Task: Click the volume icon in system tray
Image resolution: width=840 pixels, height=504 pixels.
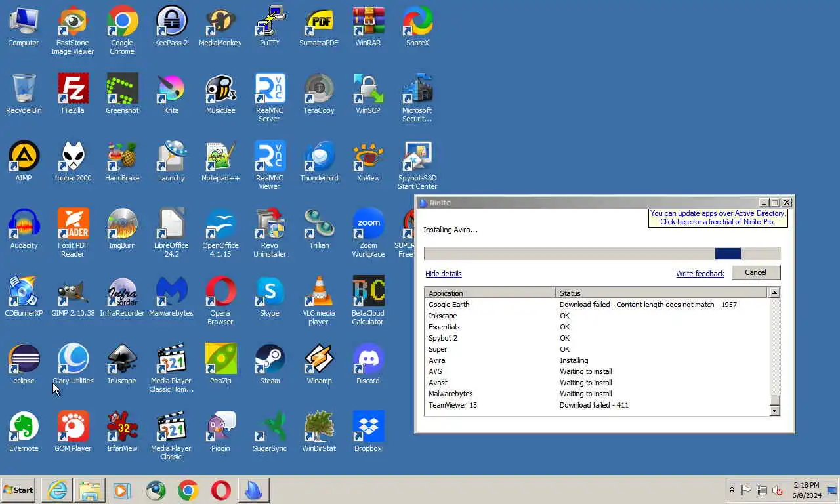Action: [778, 490]
